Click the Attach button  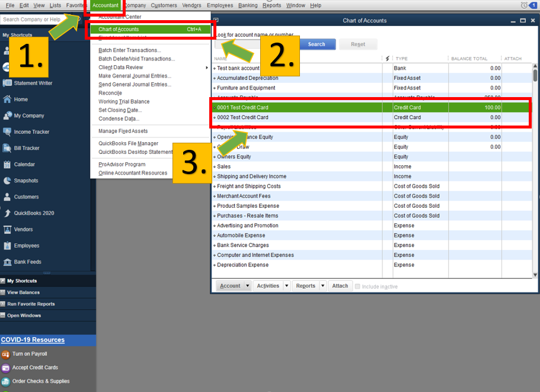pyautogui.click(x=340, y=285)
